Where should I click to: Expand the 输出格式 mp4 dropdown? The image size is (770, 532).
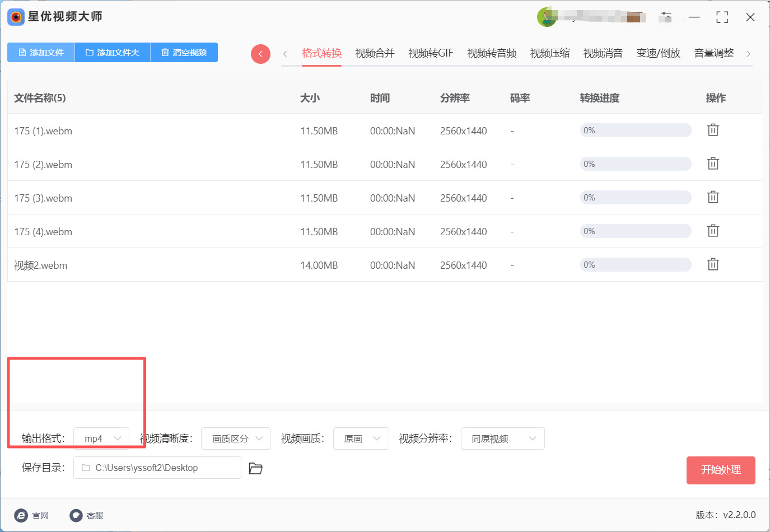click(101, 438)
